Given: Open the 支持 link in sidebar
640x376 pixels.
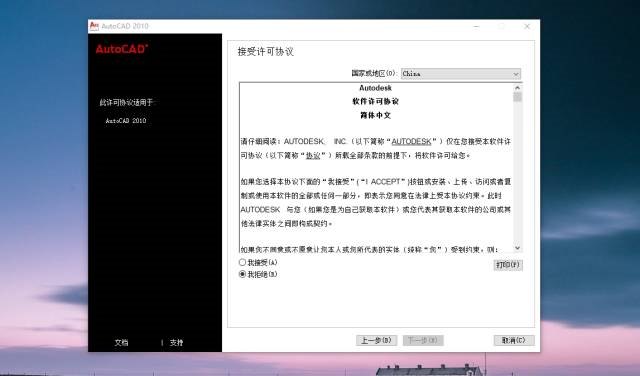Looking at the screenshot, I should [x=176, y=343].
